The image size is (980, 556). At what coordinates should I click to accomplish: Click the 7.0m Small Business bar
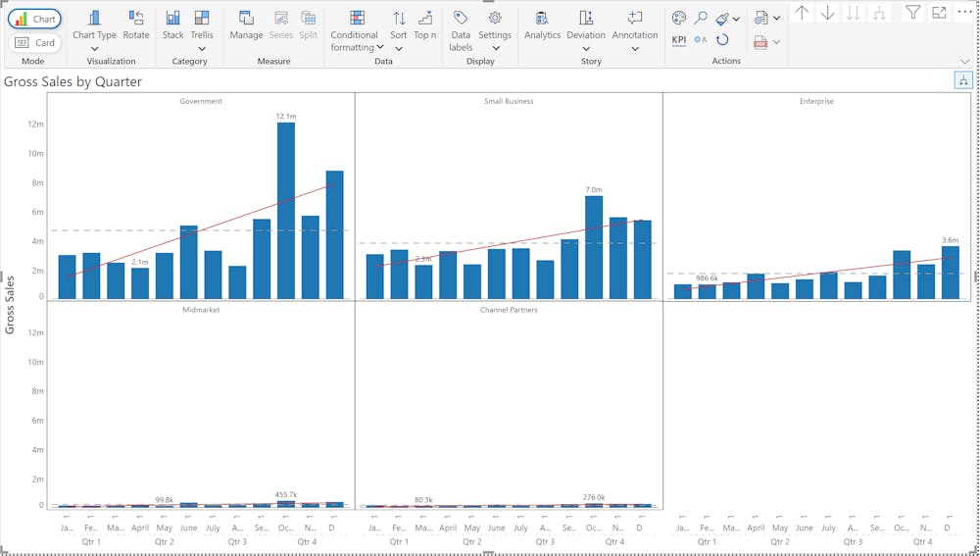594,248
